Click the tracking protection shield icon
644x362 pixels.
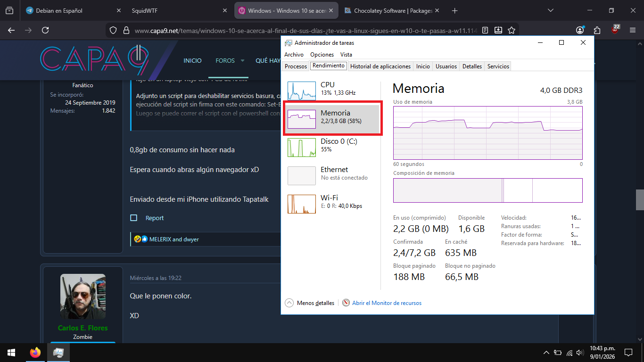coord(113,30)
